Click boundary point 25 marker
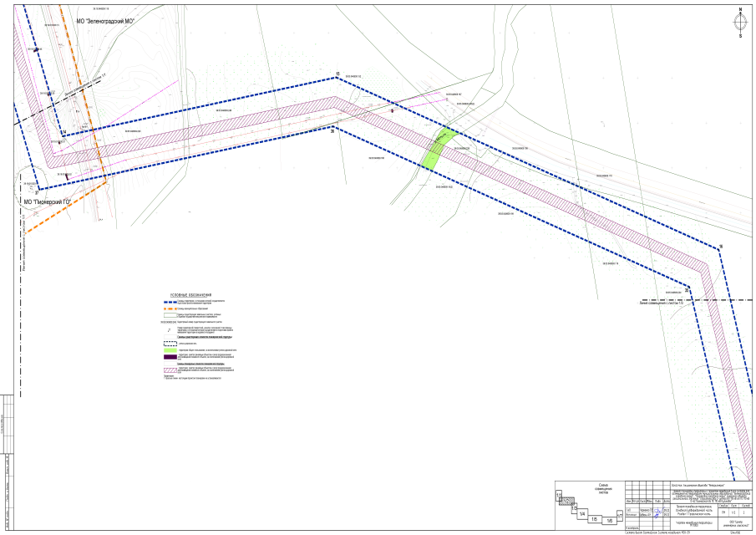 [687, 289]
